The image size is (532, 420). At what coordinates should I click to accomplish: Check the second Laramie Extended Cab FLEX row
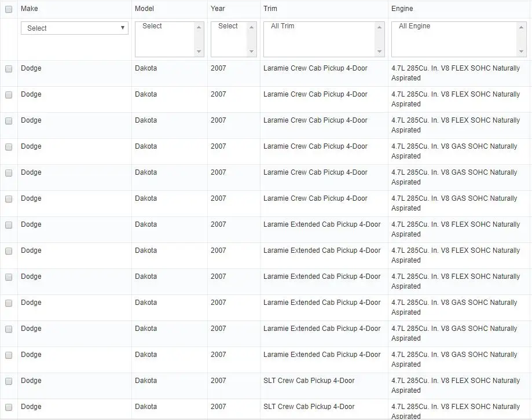[9, 251]
